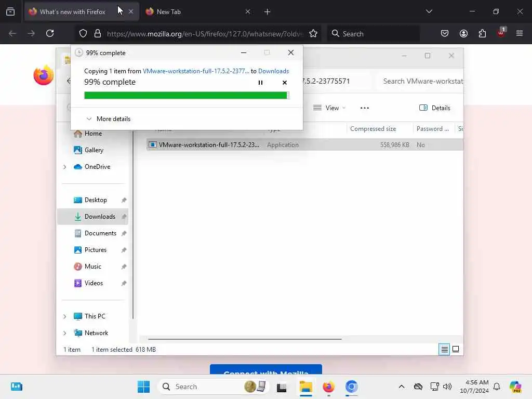
Task: Open volume control in system tray
Action: 447,387
